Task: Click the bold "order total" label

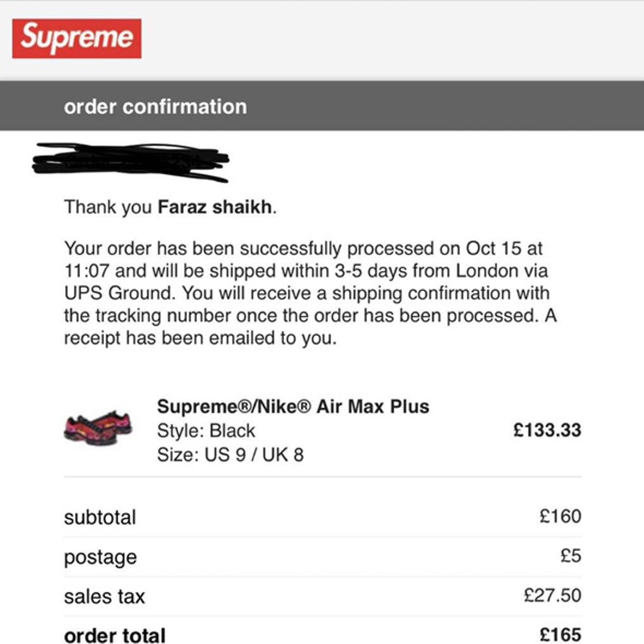Action: 115,635
